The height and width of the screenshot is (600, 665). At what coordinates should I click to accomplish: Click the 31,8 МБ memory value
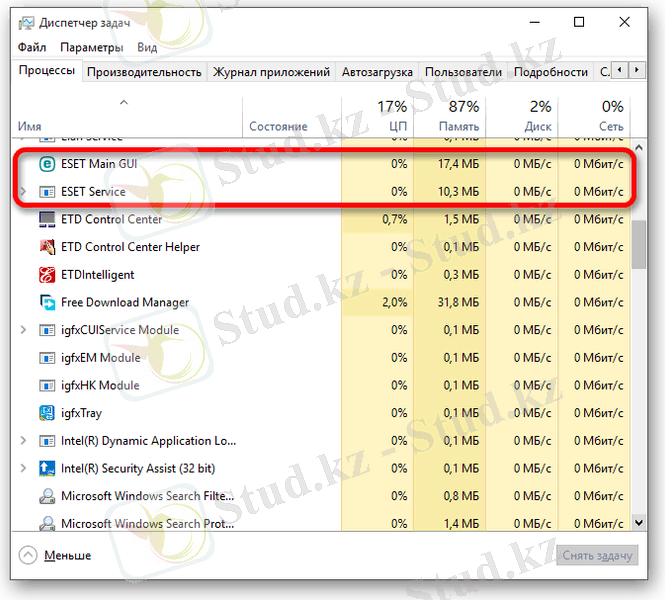pyautogui.click(x=458, y=302)
